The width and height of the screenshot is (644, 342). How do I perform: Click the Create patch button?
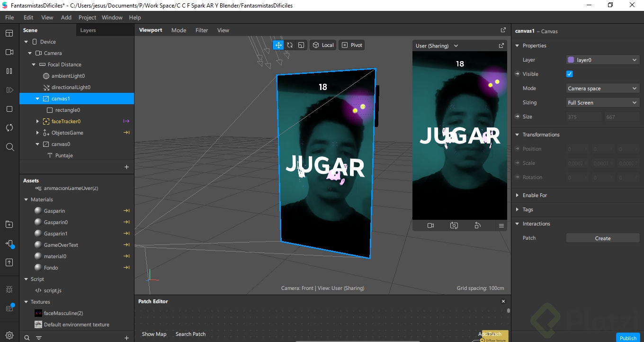[x=602, y=238]
